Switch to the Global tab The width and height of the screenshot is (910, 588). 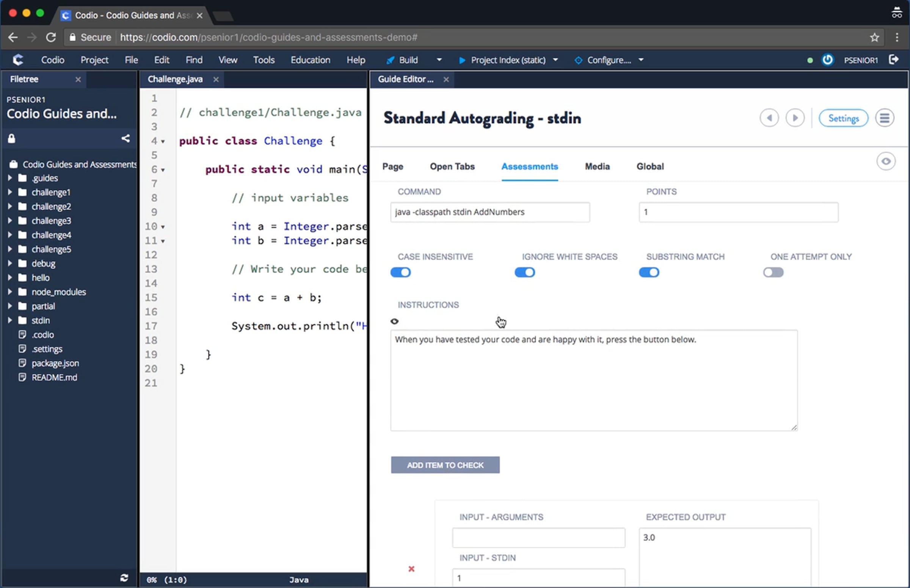650,166
